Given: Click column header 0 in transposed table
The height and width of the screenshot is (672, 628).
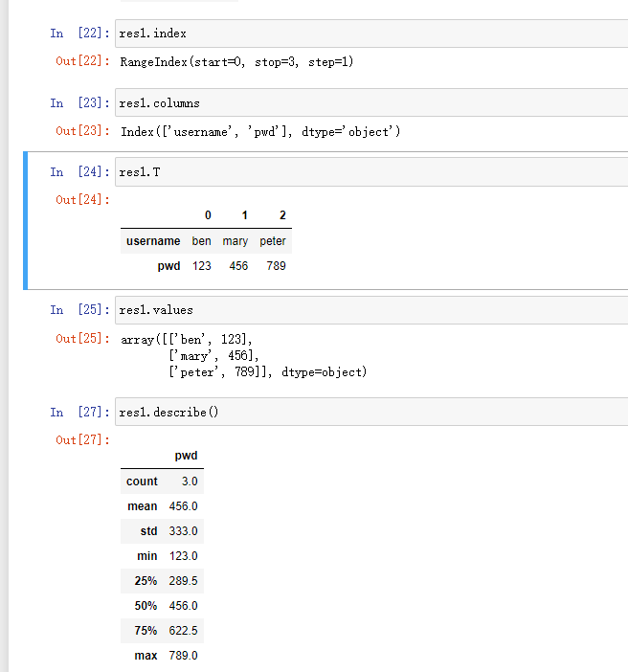Looking at the screenshot, I should (x=208, y=216).
